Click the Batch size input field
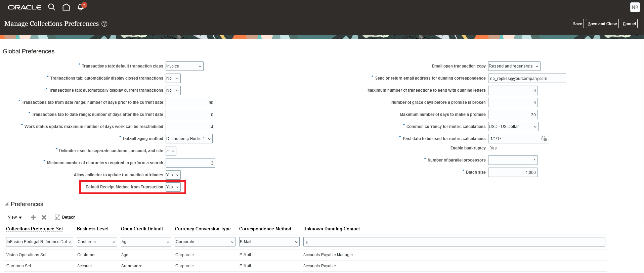The image size is (644, 273). [x=513, y=172]
